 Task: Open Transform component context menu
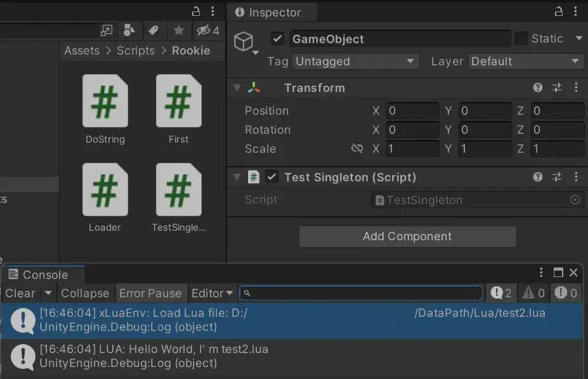point(576,87)
